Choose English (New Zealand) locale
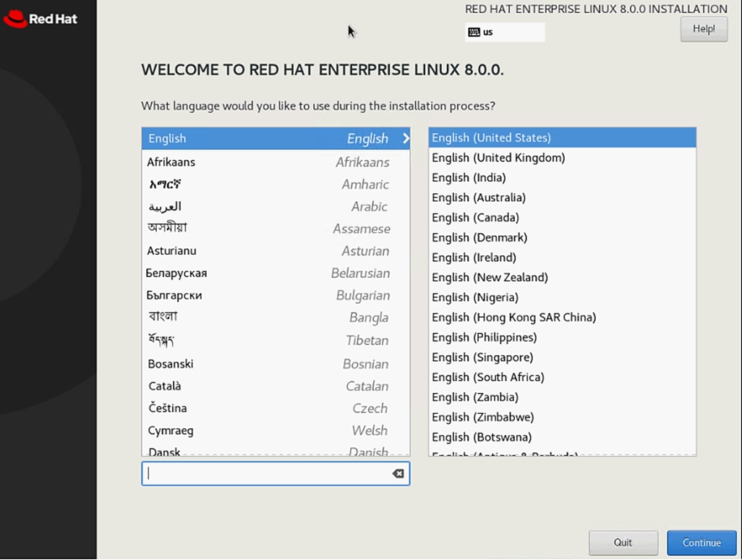 [562, 277]
